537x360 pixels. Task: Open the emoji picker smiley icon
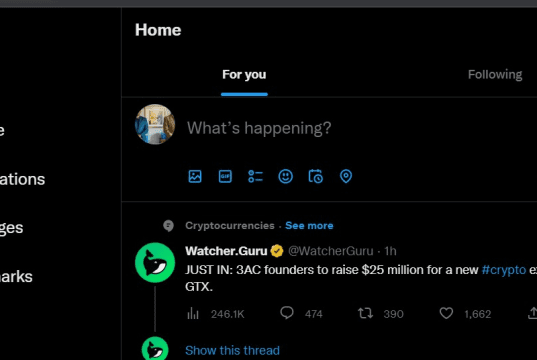285,176
